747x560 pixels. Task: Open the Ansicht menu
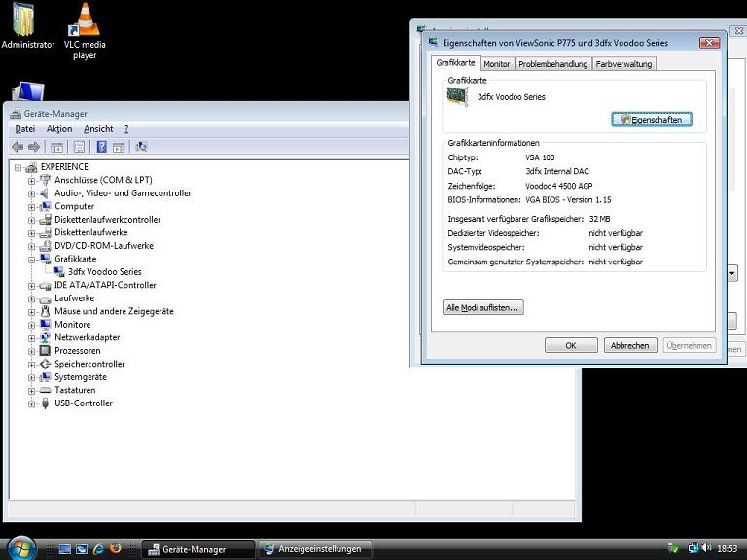(98, 129)
